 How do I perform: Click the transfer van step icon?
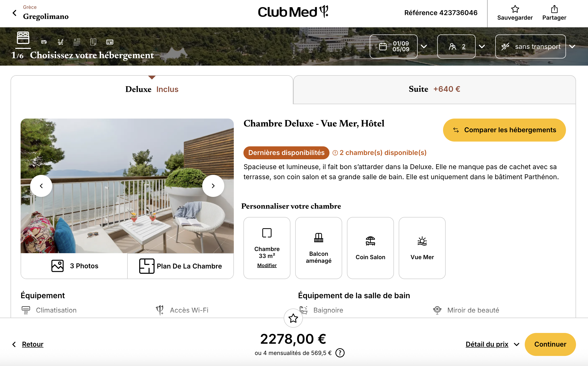click(44, 42)
